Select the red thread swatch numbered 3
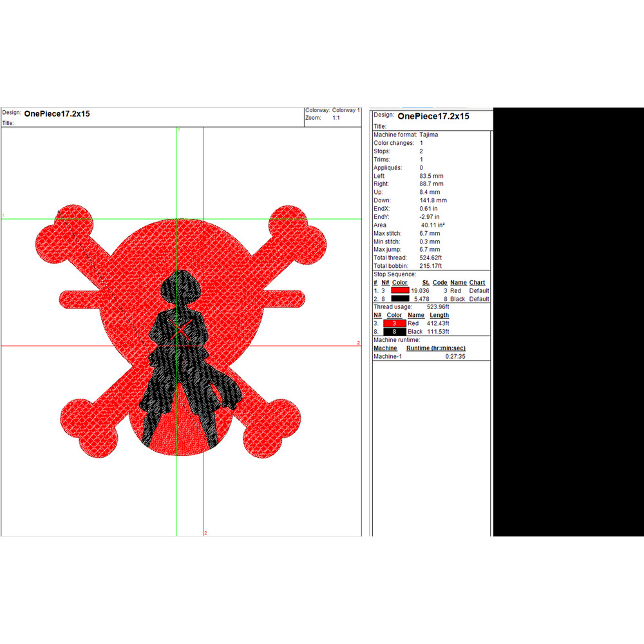This screenshot has height=644, width=644. tap(394, 323)
